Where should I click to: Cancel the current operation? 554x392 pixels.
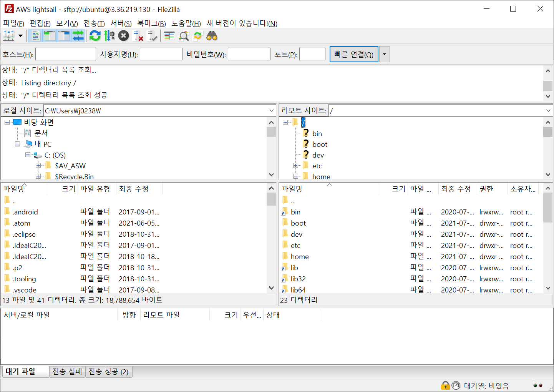123,36
